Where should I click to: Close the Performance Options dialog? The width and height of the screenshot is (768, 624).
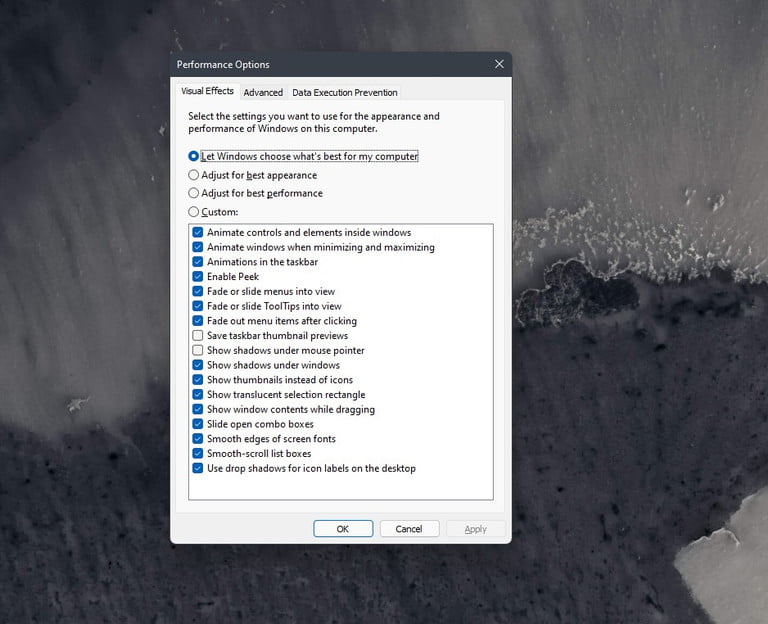click(499, 64)
